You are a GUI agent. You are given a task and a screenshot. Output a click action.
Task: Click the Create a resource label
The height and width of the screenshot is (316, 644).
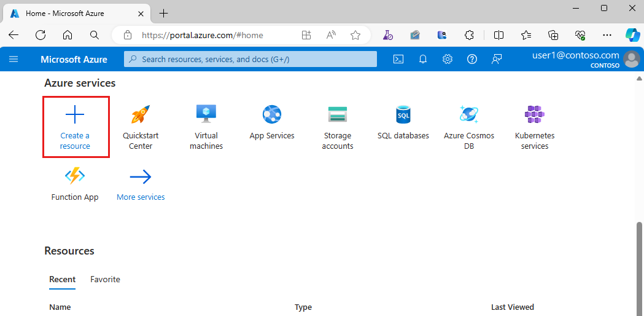75,141
